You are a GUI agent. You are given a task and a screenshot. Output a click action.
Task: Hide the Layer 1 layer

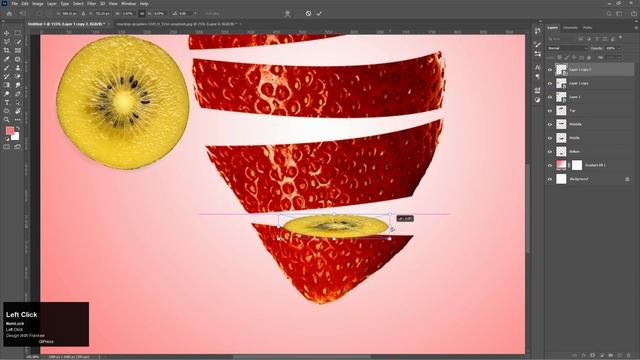(x=549, y=97)
